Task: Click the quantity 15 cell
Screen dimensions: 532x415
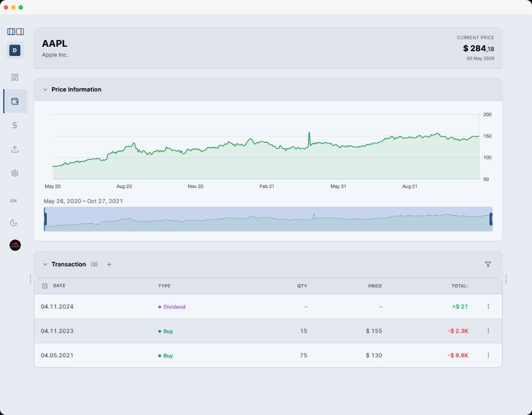Action: 303,331
